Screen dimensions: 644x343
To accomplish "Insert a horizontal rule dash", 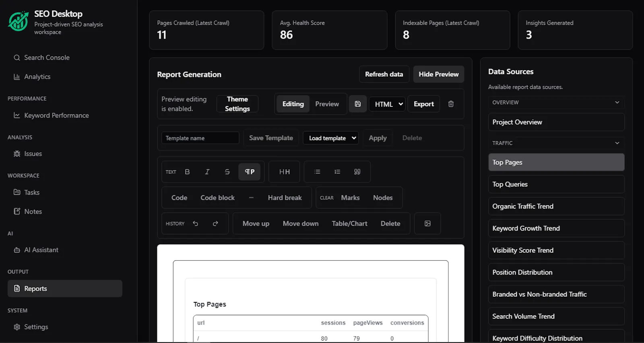I will (251, 197).
